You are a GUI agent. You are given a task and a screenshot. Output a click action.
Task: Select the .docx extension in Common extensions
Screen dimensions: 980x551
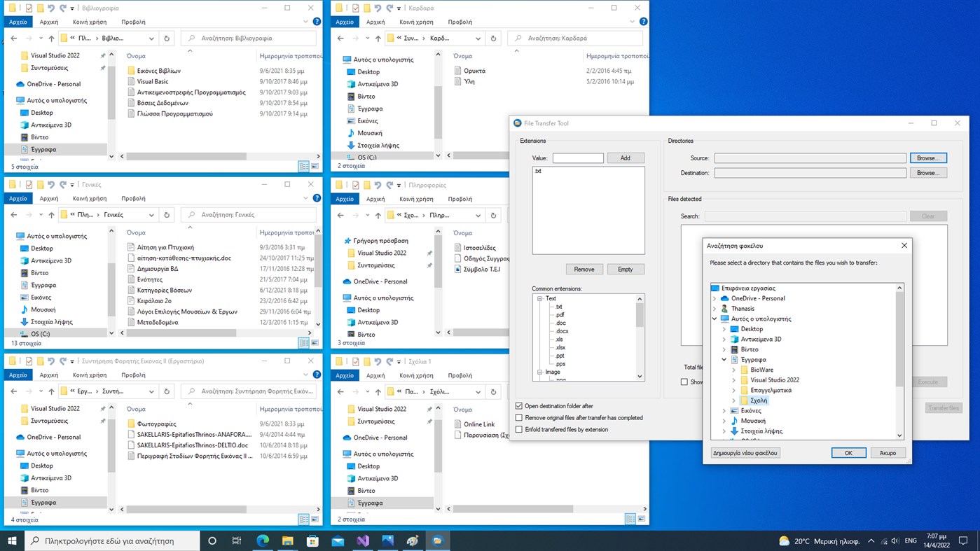pyautogui.click(x=562, y=331)
